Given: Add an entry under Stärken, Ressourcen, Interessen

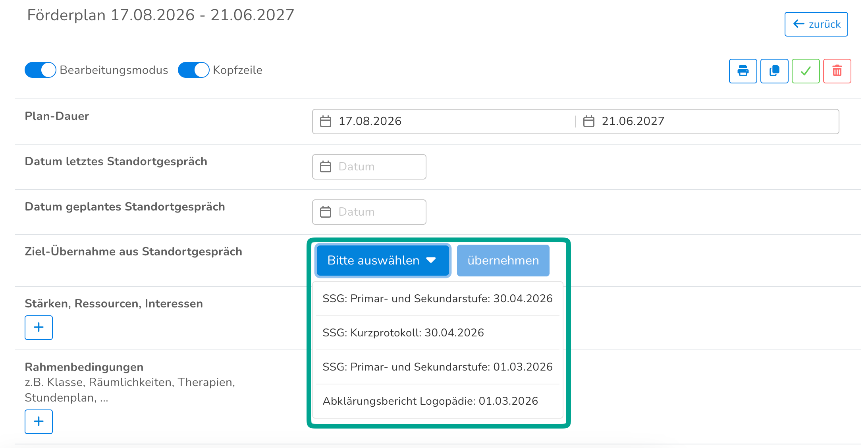Looking at the screenshot, I should coord(39,327).
